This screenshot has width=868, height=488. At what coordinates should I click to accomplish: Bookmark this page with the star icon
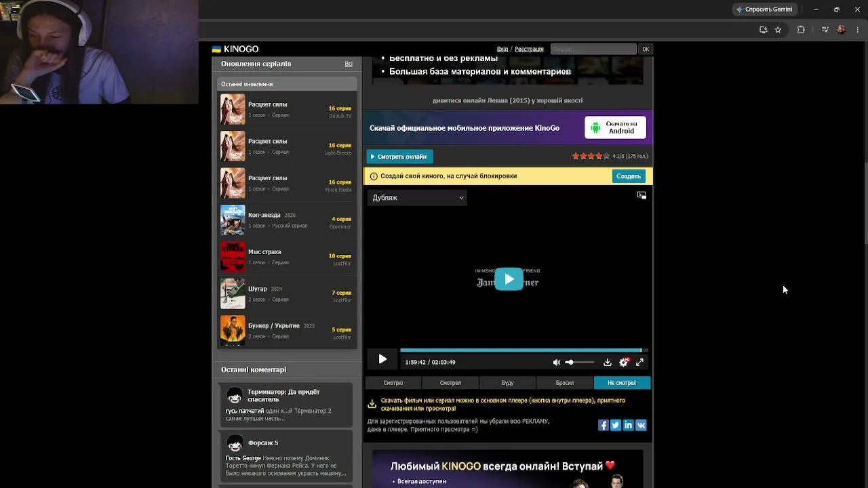click(778, 30)
